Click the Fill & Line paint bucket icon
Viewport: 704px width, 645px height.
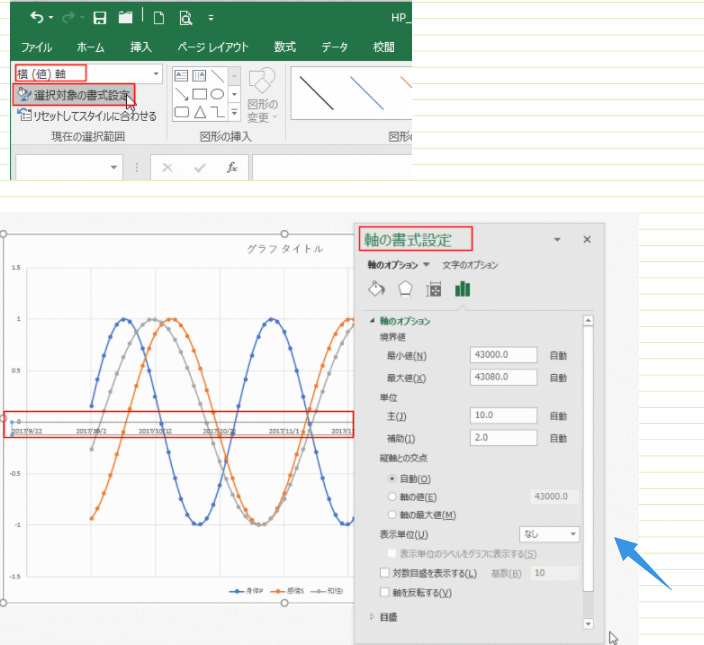[377, 289]
